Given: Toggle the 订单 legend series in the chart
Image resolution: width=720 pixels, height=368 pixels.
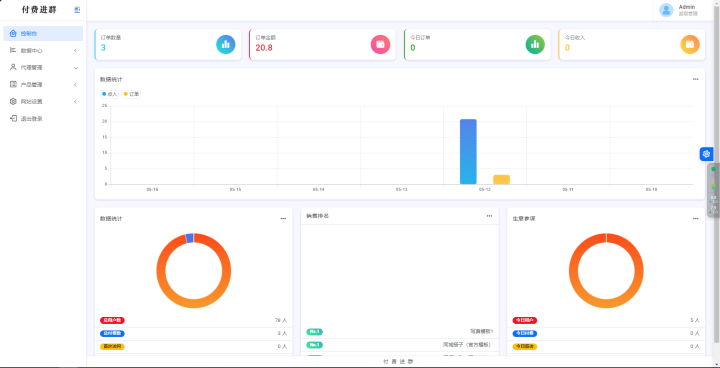Looking at the screenshot, I should 131,94.
